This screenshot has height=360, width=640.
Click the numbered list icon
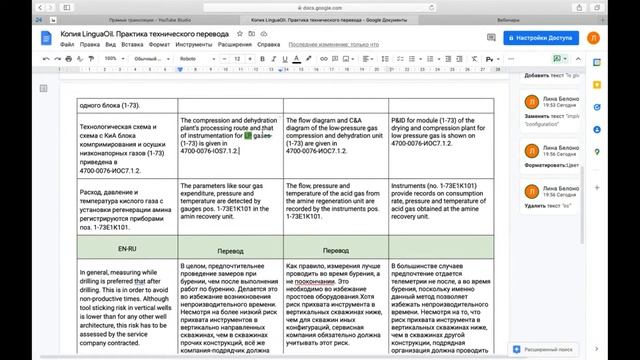tap(430, 59)
